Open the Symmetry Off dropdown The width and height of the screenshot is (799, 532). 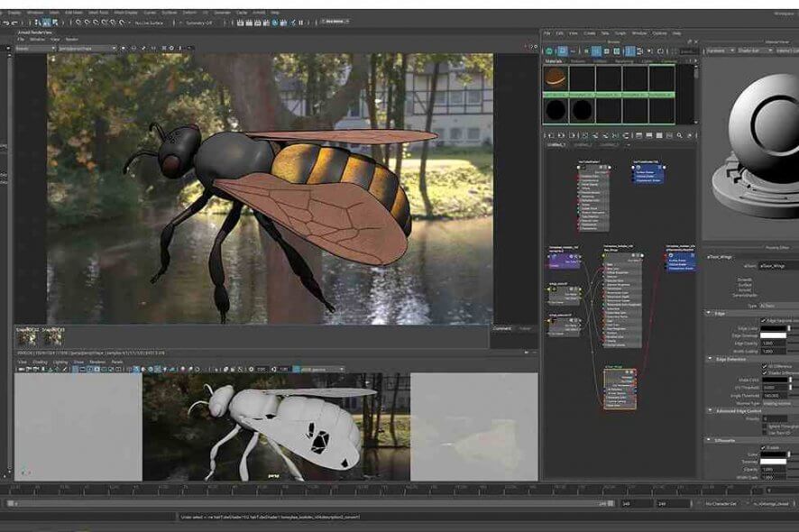(x=198, y=23)
